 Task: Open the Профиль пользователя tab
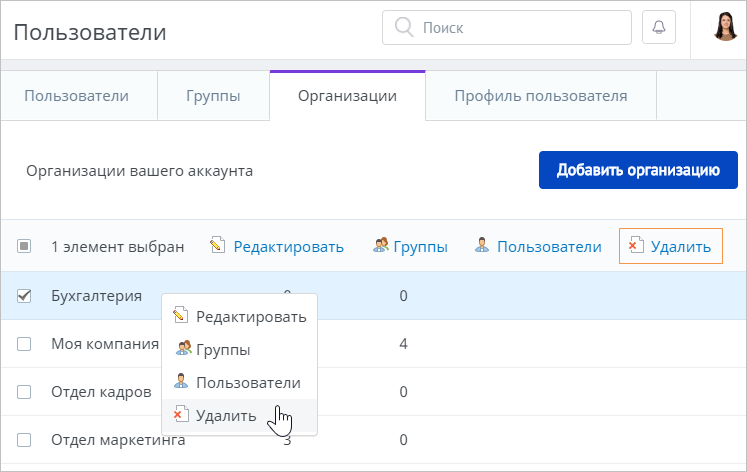[541, 96]
